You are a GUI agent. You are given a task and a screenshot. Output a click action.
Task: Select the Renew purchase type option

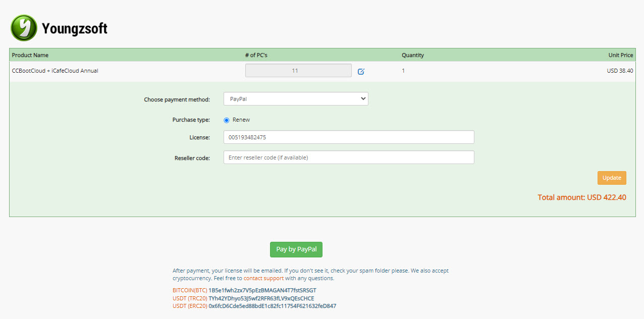click(x=226, y=120)
